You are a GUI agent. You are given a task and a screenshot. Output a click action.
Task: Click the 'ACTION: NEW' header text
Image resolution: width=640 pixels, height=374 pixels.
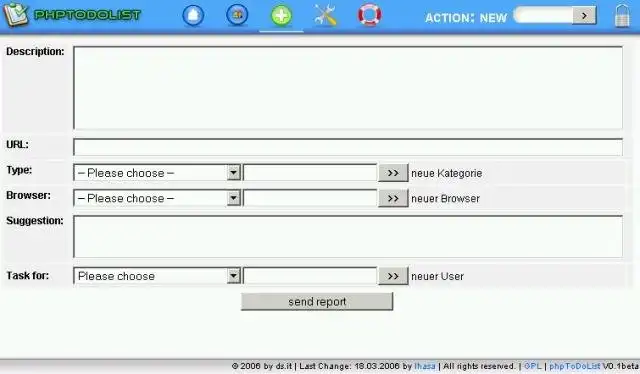[x=466, y=18]
